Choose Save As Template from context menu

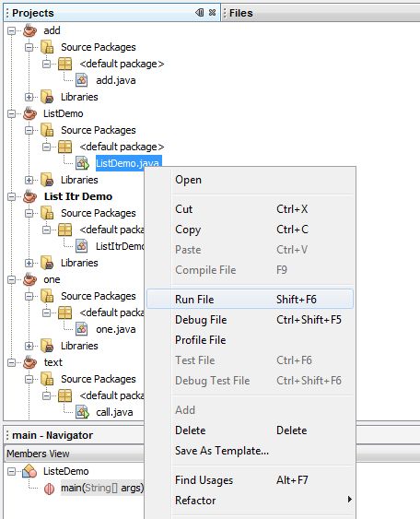pyautogui.click(x=250, y=451)
